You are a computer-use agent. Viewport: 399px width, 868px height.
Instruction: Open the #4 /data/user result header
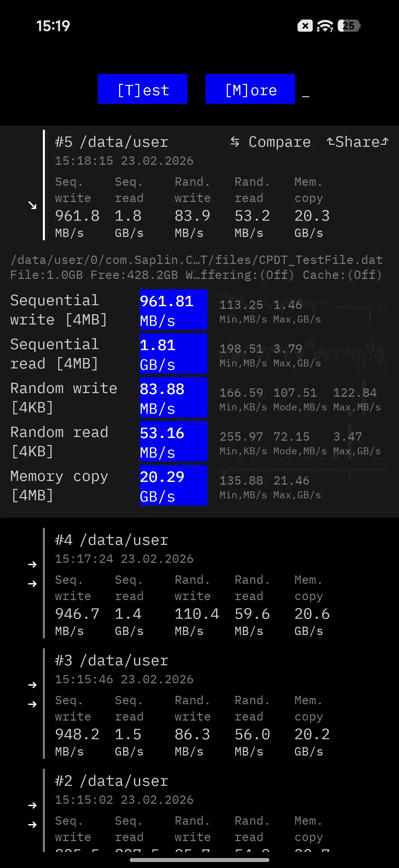pos(111,540)
